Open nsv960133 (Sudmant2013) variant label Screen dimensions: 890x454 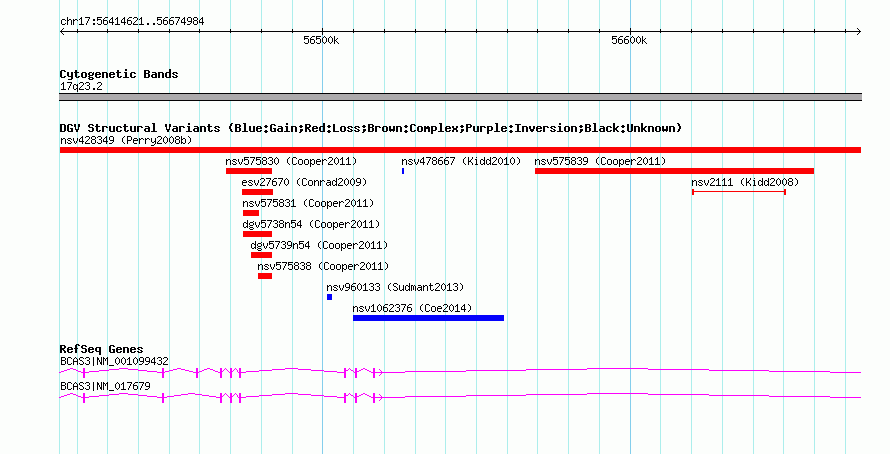395,287
